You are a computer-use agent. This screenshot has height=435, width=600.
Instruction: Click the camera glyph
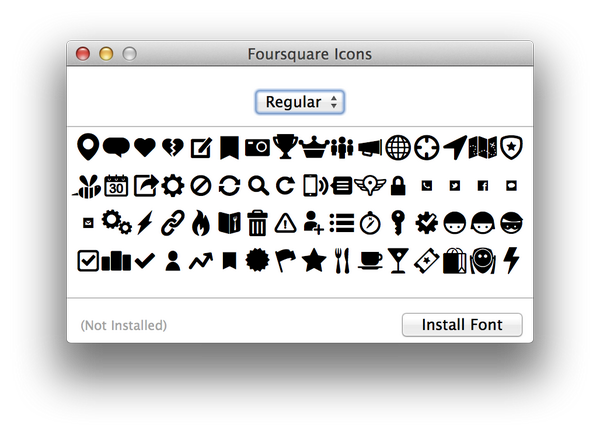click(257, 147)
